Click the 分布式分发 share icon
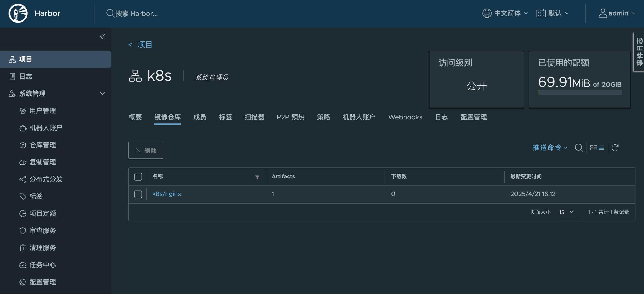644x294 pixels. 23,179
